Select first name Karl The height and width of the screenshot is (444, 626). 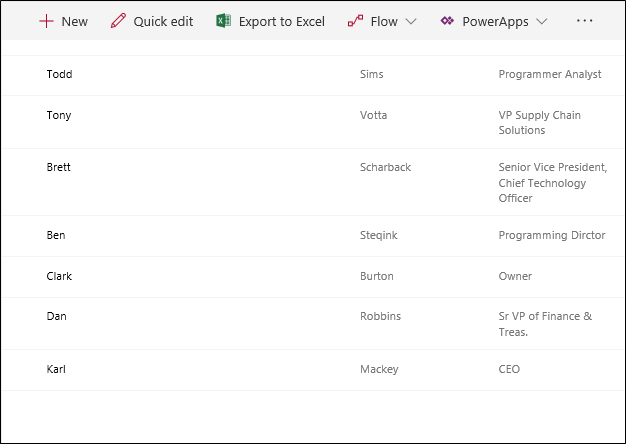[x=56, y=369]
